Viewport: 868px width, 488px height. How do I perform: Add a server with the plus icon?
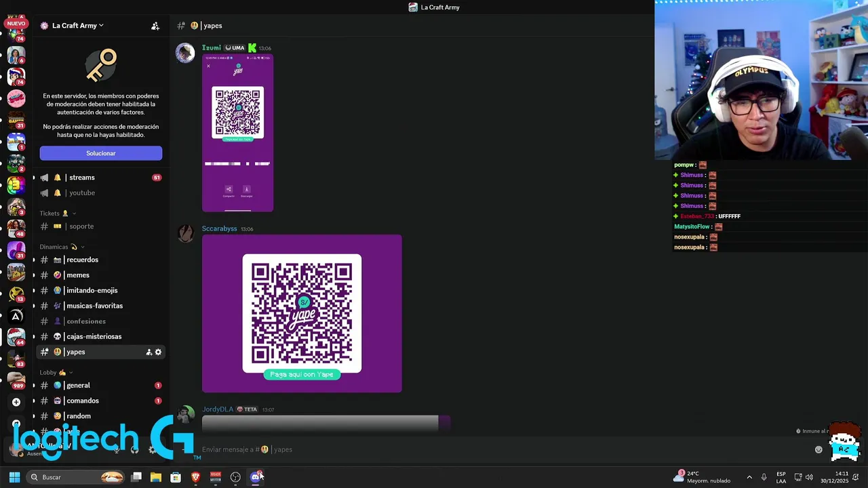(x=16, y=402)
